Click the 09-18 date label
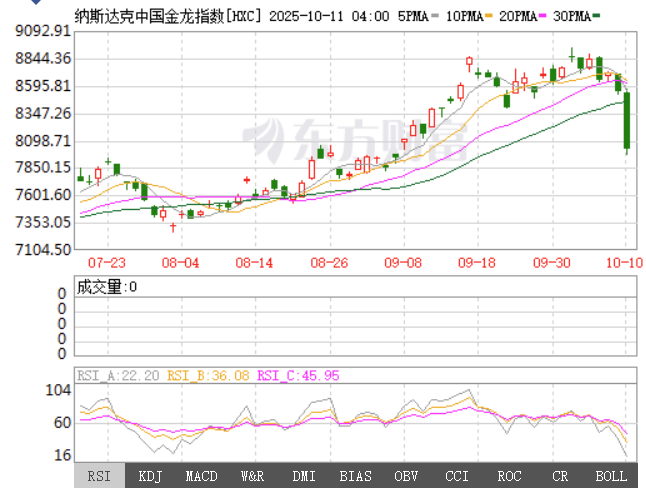 tap(477, 263)
